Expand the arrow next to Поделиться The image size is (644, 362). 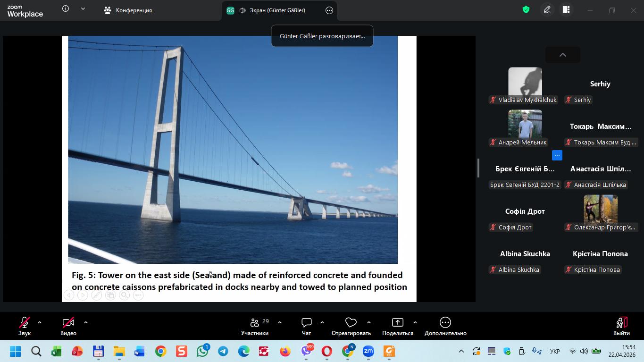coord(415,322)
